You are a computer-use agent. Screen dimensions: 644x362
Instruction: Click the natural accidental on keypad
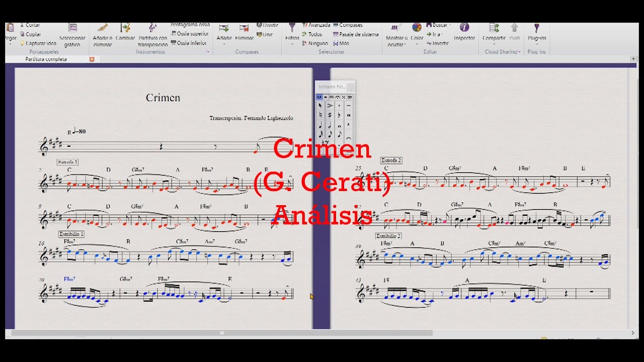point(320,115)
